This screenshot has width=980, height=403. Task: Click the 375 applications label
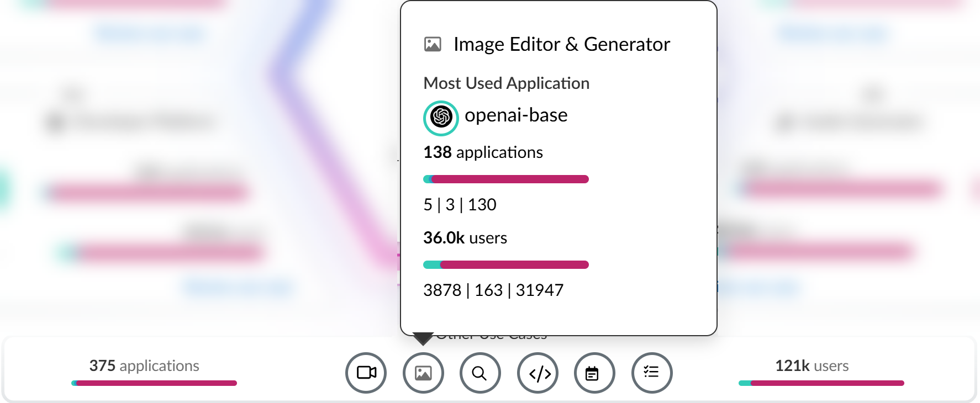click(144, 365)
